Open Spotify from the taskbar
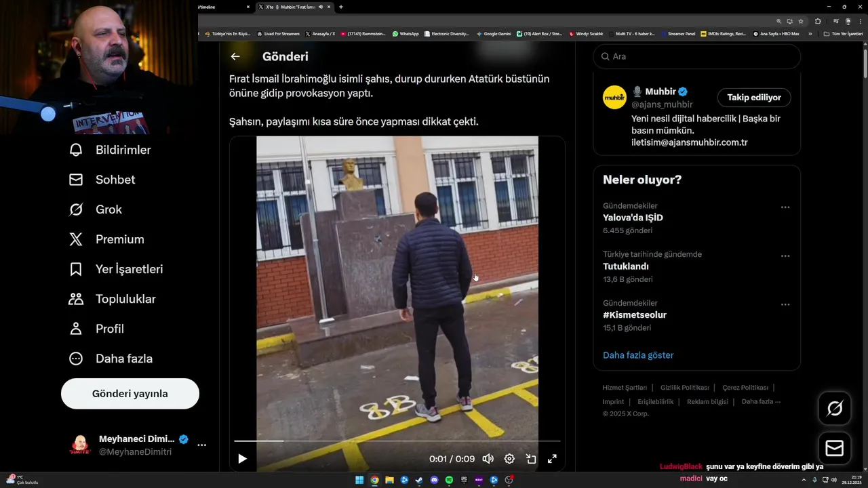The image size is (868, 488). click(449, 481)
